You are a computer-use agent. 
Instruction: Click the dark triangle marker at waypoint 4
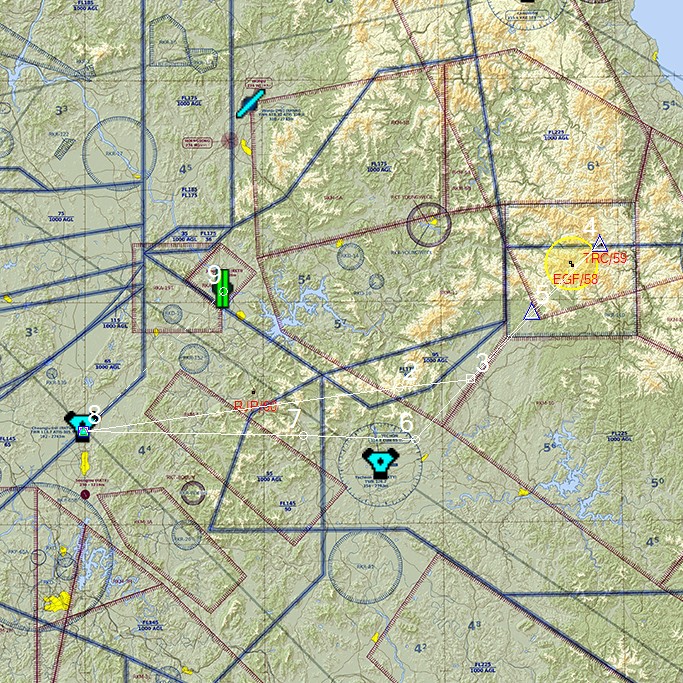(x=599, y=243)
